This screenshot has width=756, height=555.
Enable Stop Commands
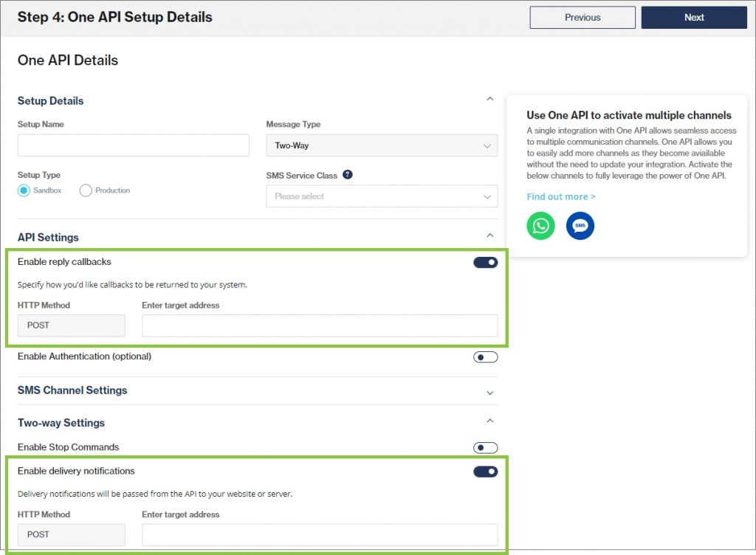(485, 447)
